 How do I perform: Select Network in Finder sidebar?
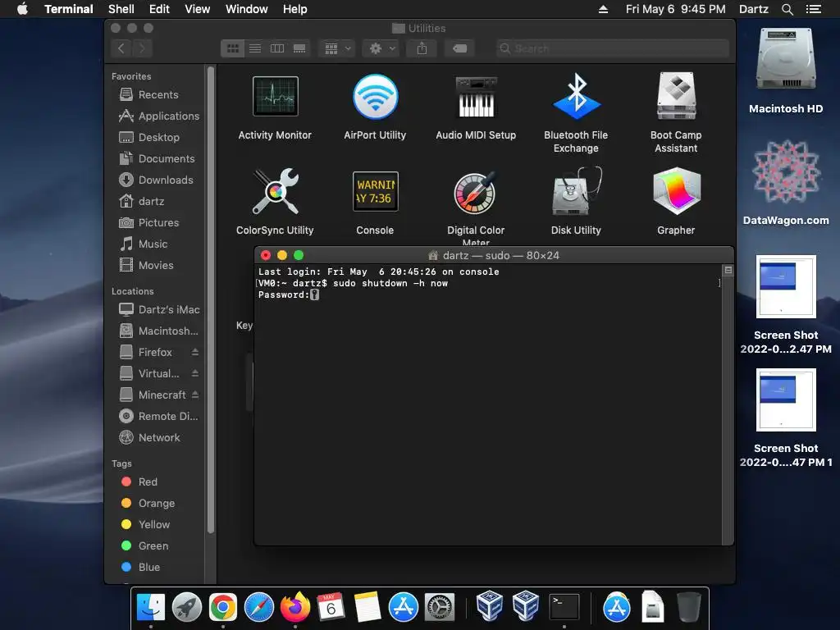pos(149,438)
